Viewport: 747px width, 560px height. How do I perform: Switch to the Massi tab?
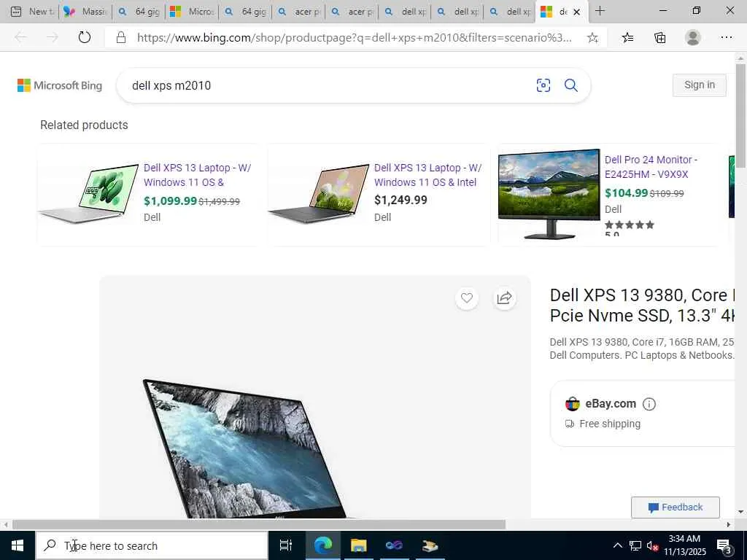click(x=85, y=12)
